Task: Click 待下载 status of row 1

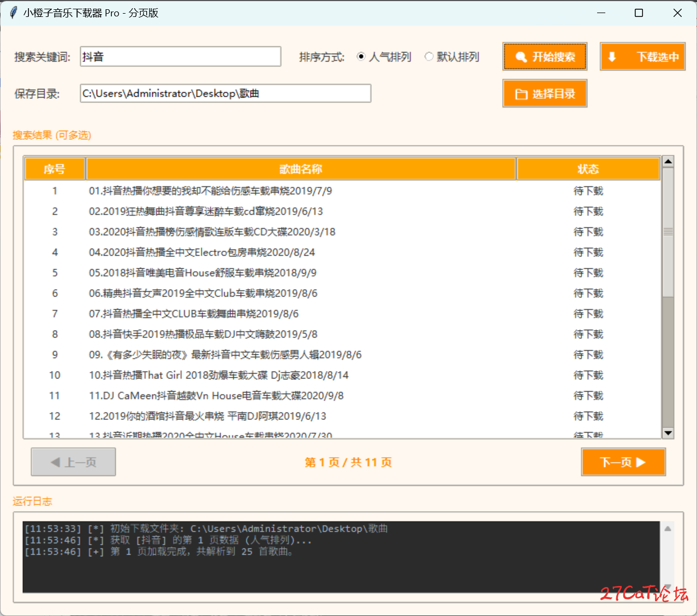Action: click(588, 191)
